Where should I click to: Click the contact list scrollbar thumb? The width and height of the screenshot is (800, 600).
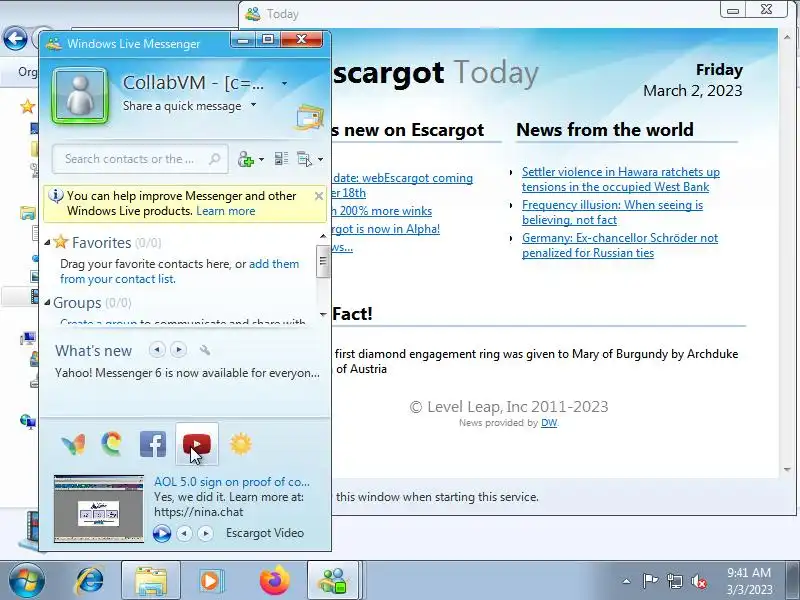tap(323, 261)
